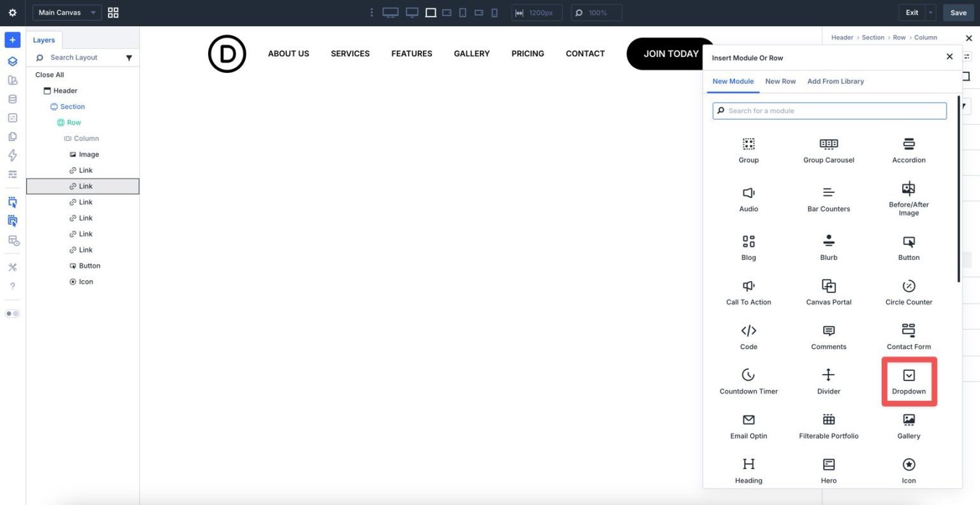Viewport: 980px width, 505px height.
Task: Click the PRICING nav link on canvas
Action: [528, 54]
